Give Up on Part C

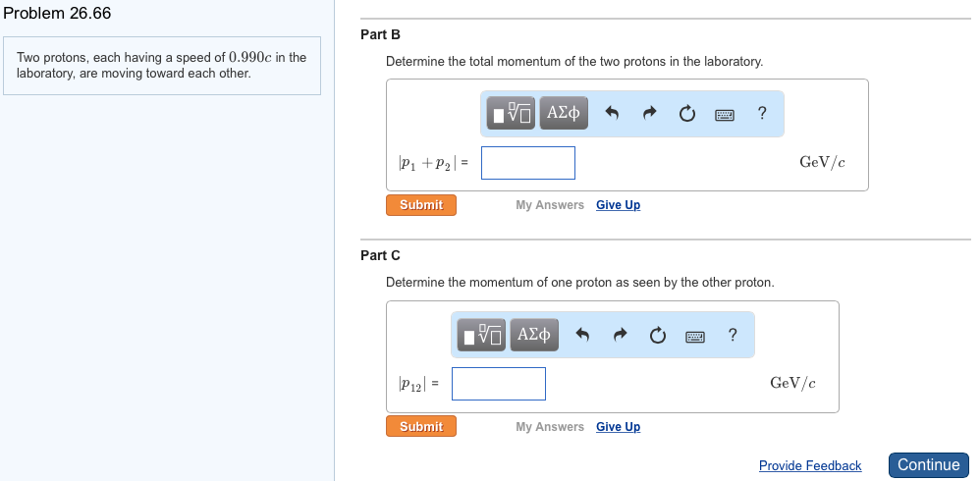click(x=618, y=427)
